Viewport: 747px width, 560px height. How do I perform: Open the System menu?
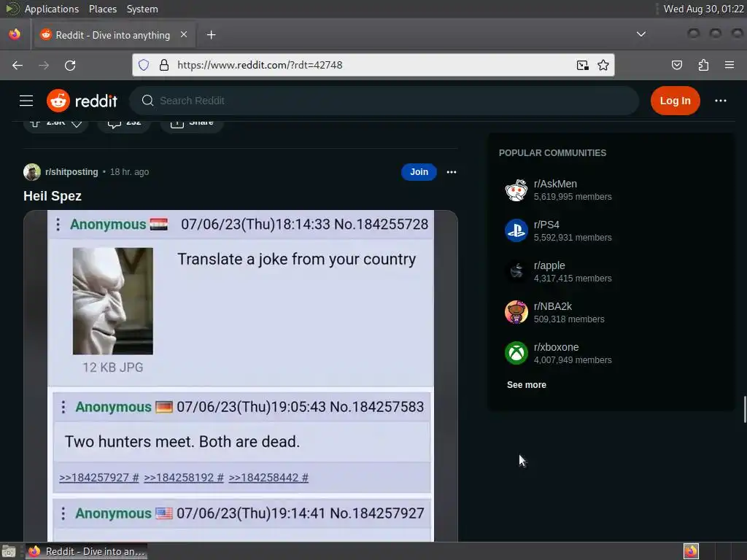click(142, 9)
